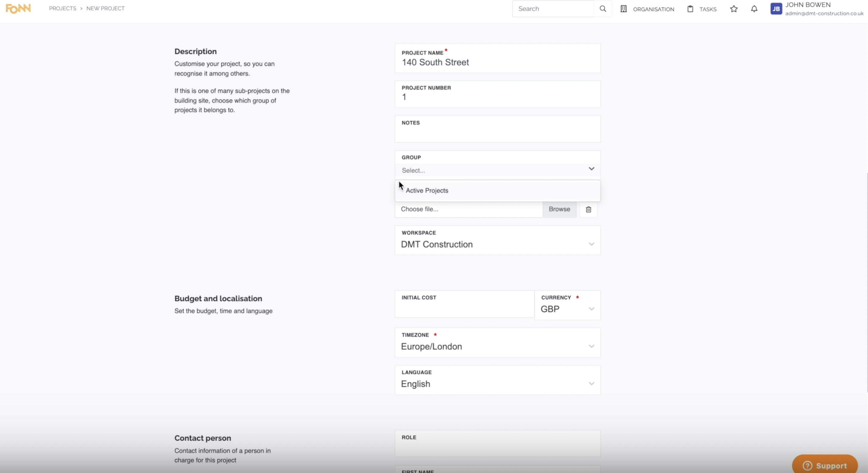The image size is (868, 473).
Task: Click the JB user avatar
Action: coord(776,9)
